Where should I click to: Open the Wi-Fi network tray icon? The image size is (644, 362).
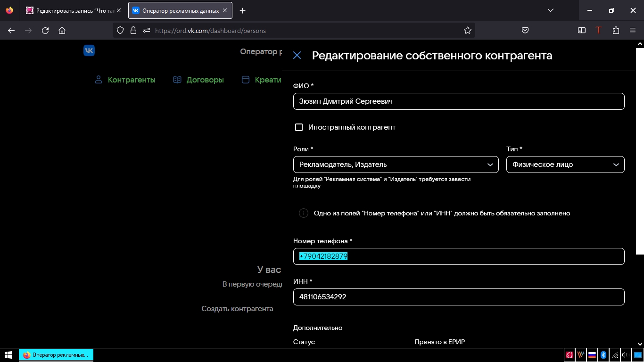coord(615,355)
